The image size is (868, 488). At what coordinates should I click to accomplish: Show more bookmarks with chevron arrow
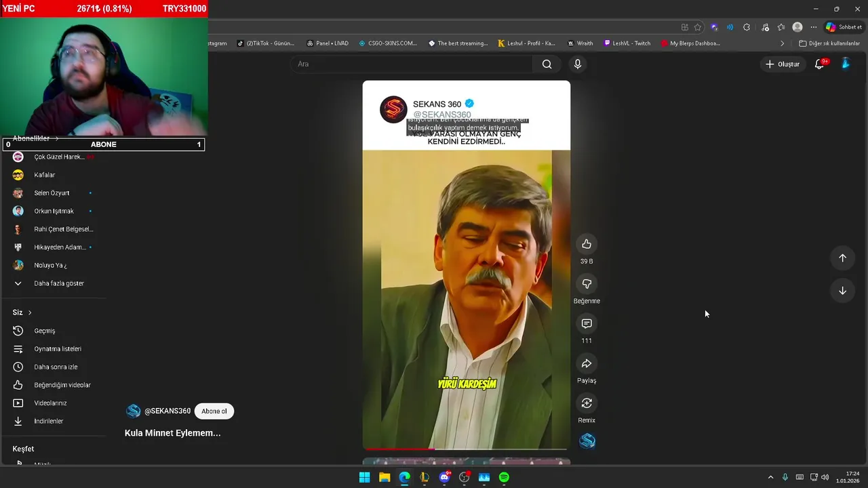782,43
